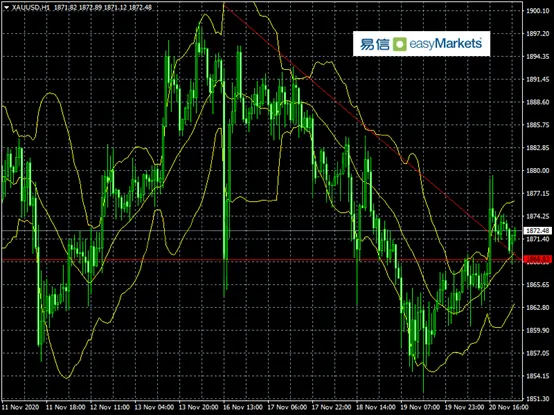Click the 16 Nov 13:00 time label
554x415 pixels.
243,407
